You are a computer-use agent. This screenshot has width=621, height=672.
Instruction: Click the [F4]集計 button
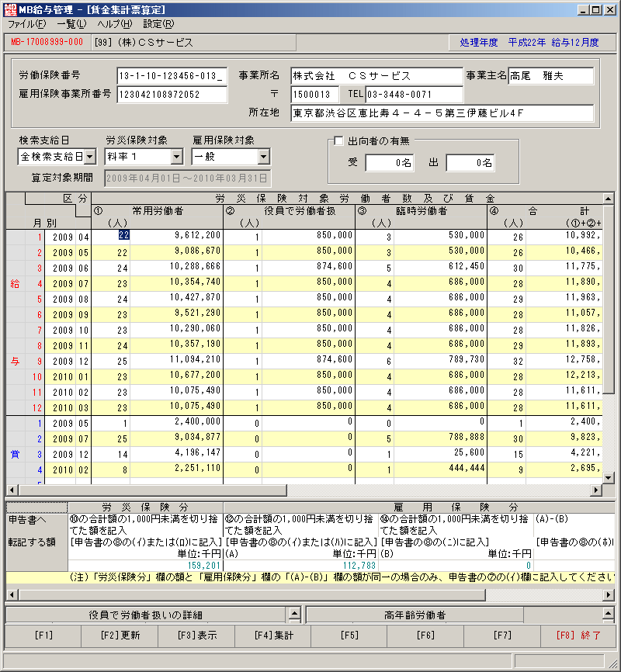[273, 636]
